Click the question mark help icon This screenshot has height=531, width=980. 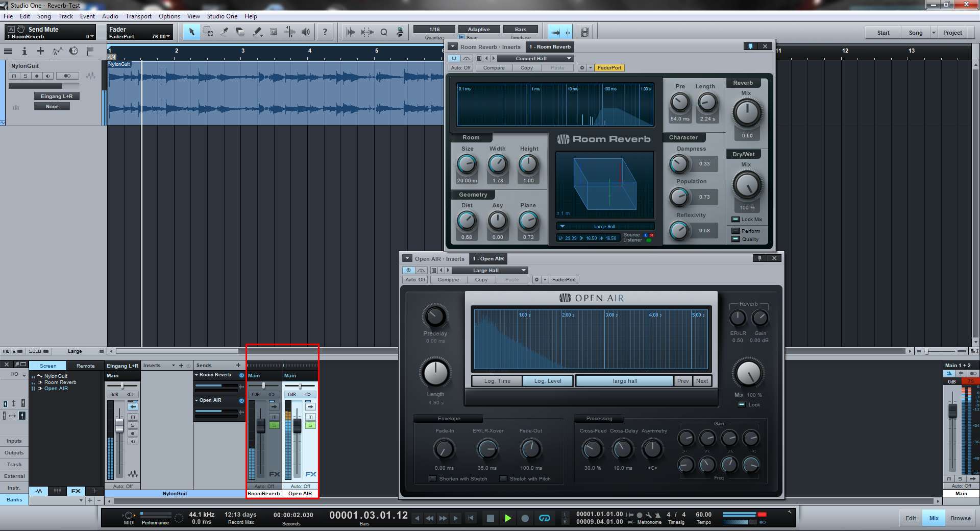pos(325,32)
